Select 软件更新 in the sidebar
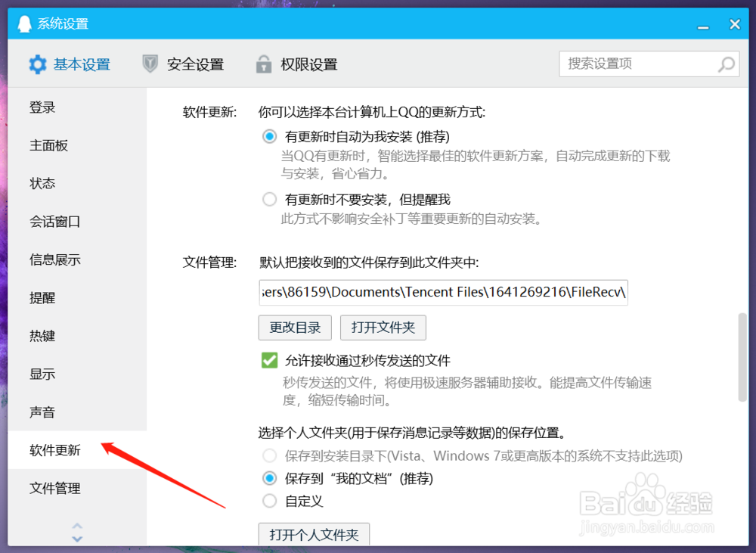756x553 pixels. click(77, 450)
